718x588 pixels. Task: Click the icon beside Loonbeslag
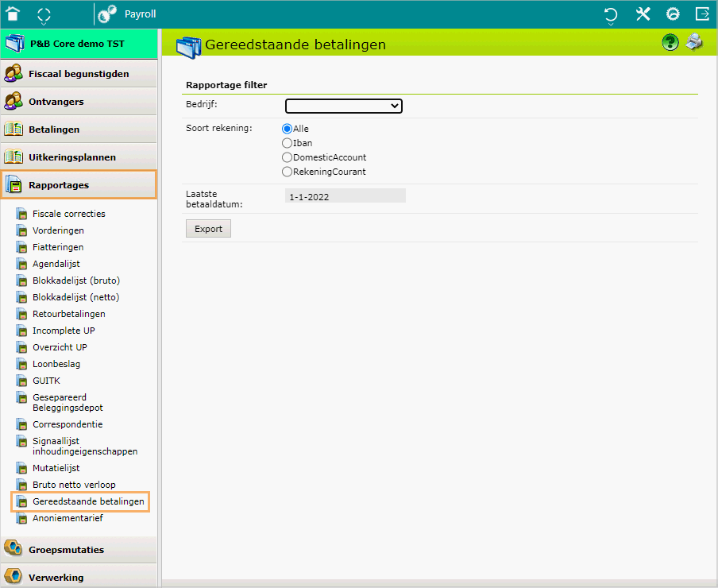pyautogui.click(x=21, y=364)
